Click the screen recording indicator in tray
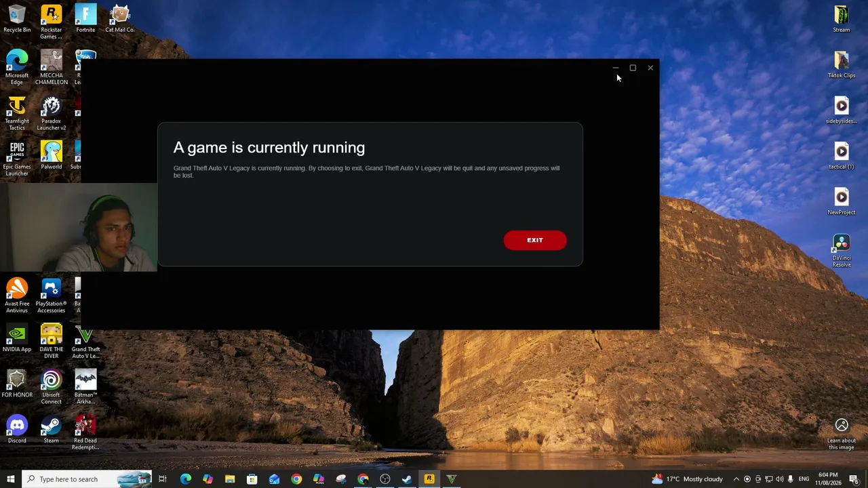 pos(747,479)
